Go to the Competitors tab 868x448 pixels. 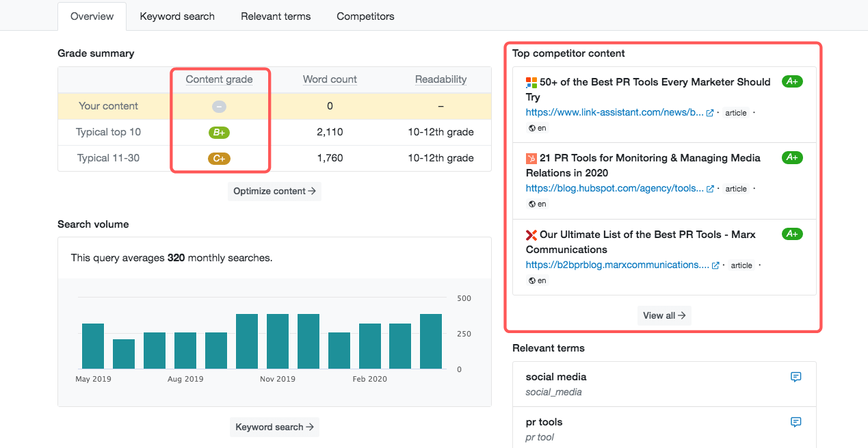point(365,16)
